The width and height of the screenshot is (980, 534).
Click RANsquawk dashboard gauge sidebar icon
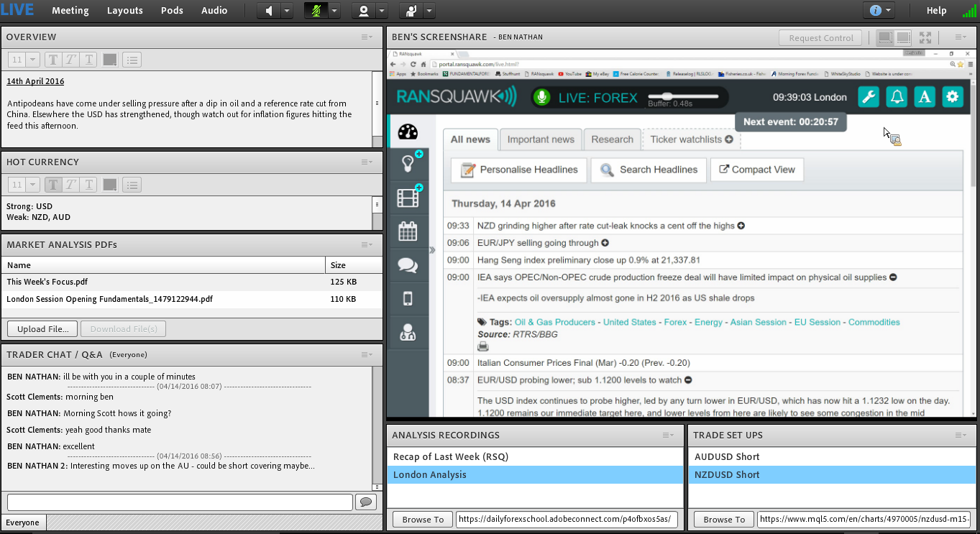(x=408, y=132)
